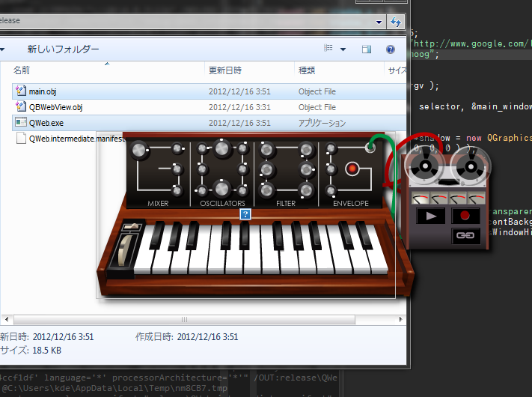Image resolution: width=532 pixels, height=397 pixels.
Task: Click the top-left knob in FILTER section
Action: click(266, 150)
